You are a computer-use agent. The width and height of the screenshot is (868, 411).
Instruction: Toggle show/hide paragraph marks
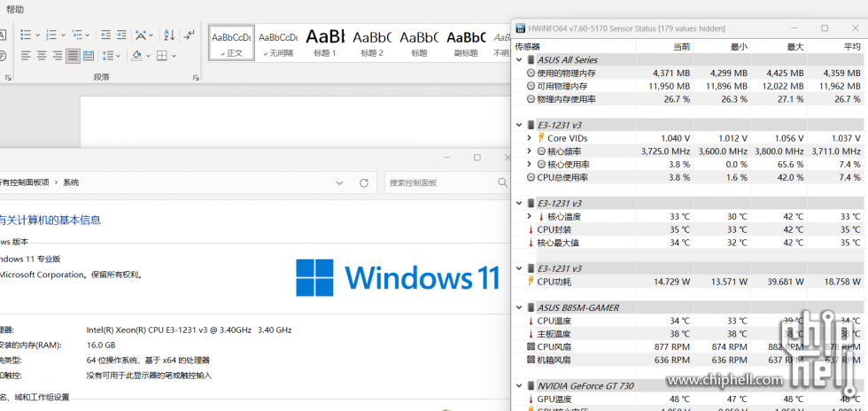(x=190, y=35)
